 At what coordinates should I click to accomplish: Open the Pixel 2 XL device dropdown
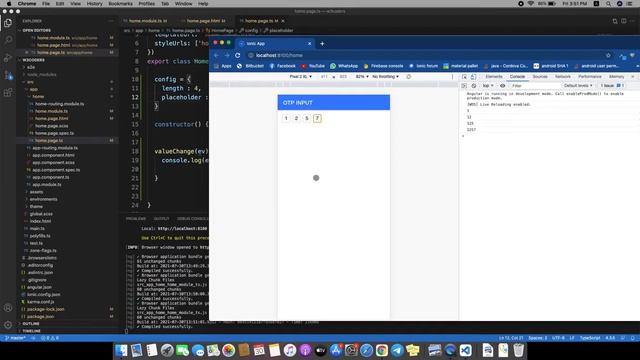pos(300,77)
